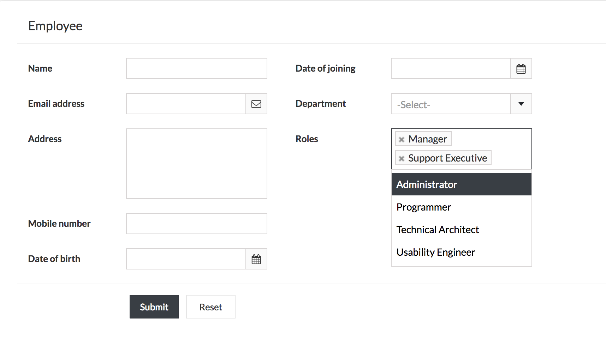Click the Employee form heading

tap(55, 25)
